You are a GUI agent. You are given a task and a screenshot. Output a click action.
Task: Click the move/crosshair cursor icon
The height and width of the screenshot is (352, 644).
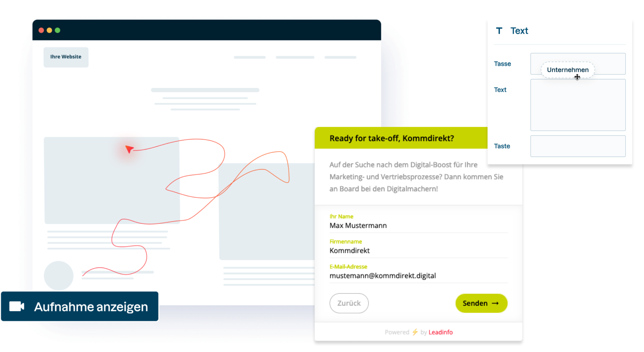[577, 77]
